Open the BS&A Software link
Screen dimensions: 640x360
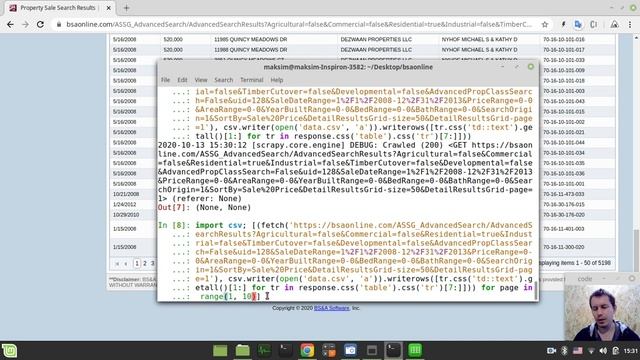click(331, 308)
